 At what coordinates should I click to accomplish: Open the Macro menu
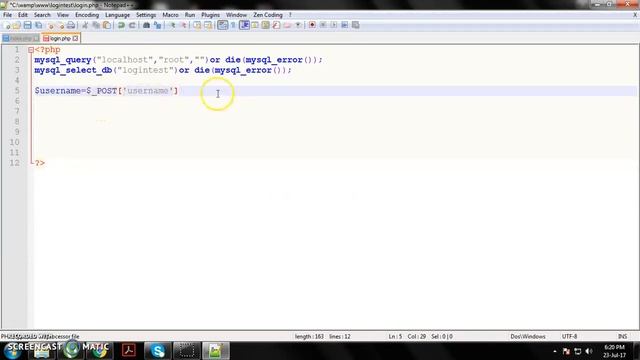tap(170, 15)
